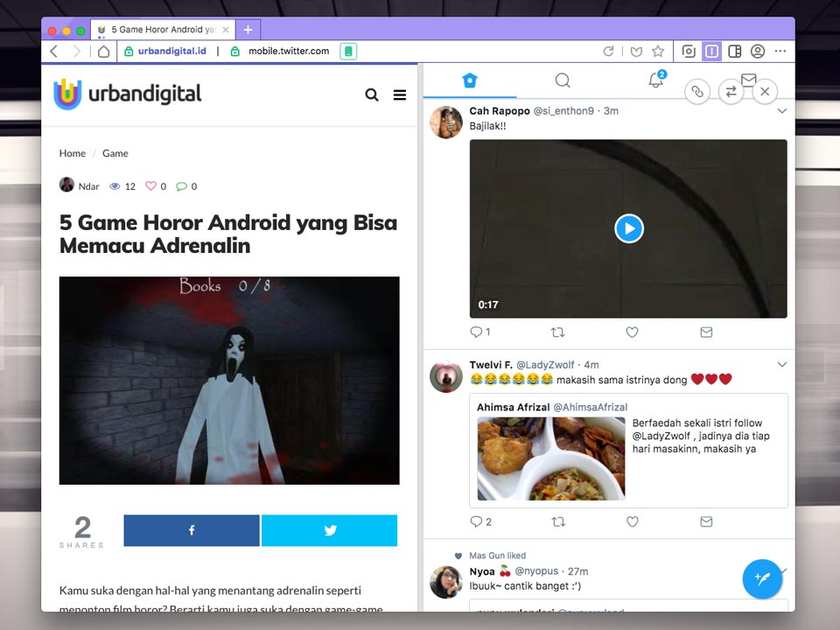Open the urbandigital hamburger menu
Image resolution: width=840 pixels, height=630 pixels.
pos(400,95)
